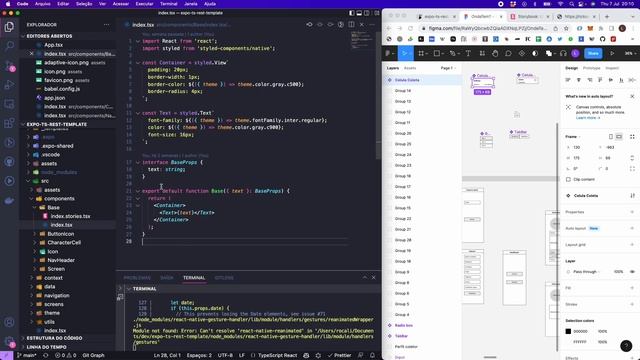Collapse the EDITORES ABERTOS section
This screenshot has width=640, height=360.
[68, 36]
